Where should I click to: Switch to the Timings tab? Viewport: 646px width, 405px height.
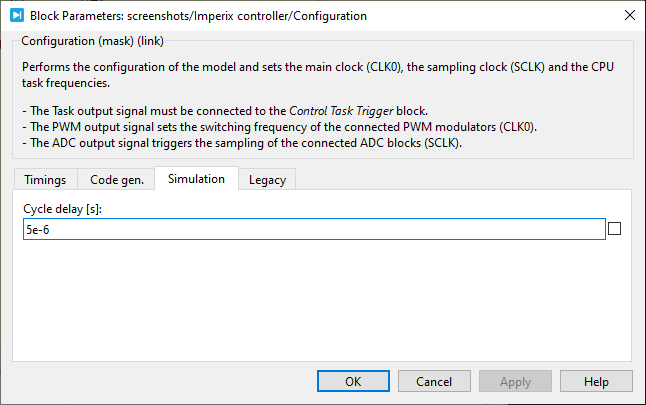click(x=45, y=180)
